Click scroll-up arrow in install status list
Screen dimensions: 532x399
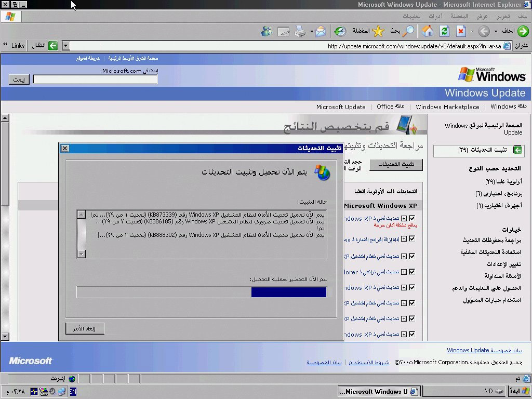82,215
